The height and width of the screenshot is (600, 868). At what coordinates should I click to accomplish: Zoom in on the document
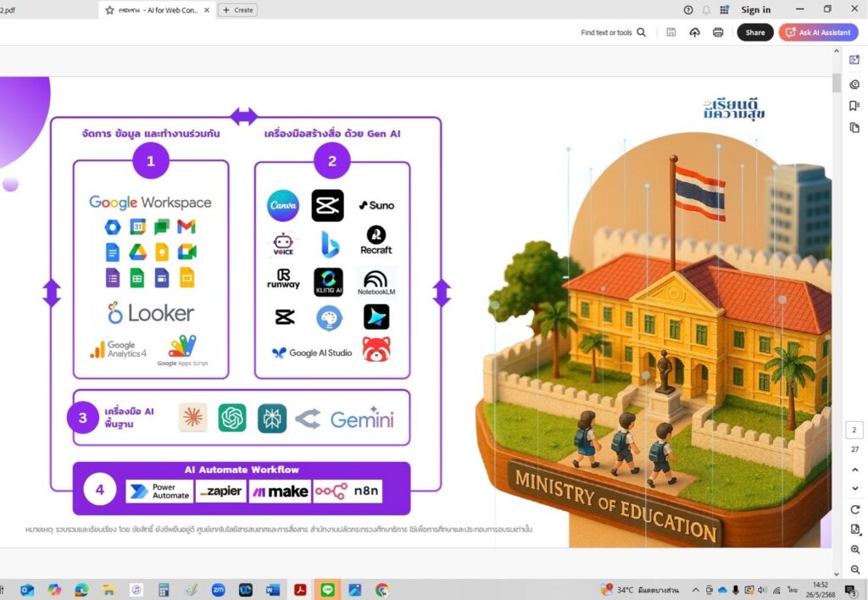854,550
